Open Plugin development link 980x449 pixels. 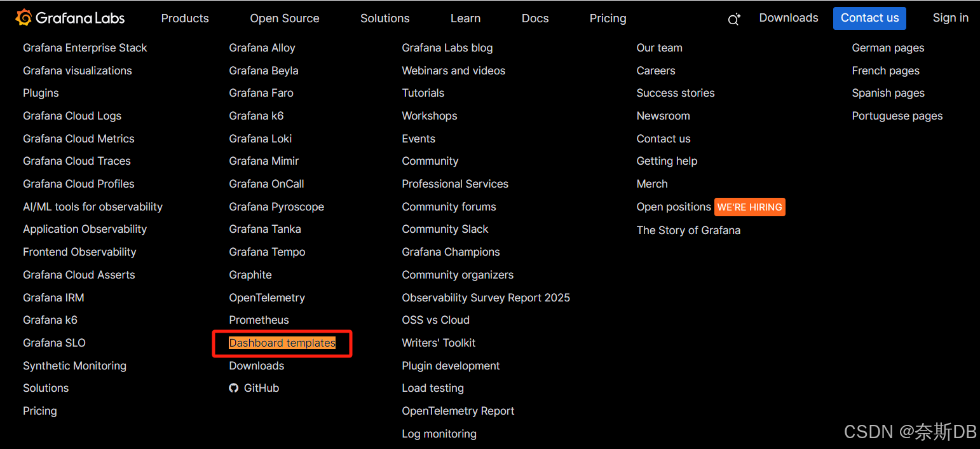[451, 366]
